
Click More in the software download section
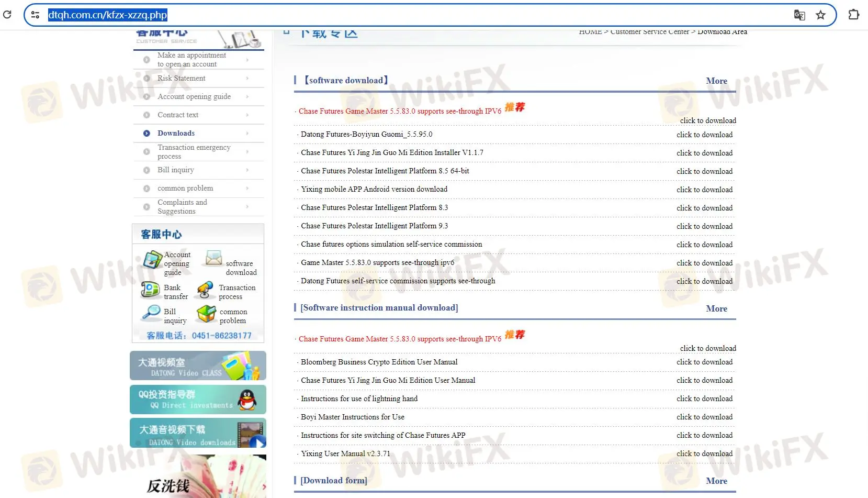pos(716,81)
